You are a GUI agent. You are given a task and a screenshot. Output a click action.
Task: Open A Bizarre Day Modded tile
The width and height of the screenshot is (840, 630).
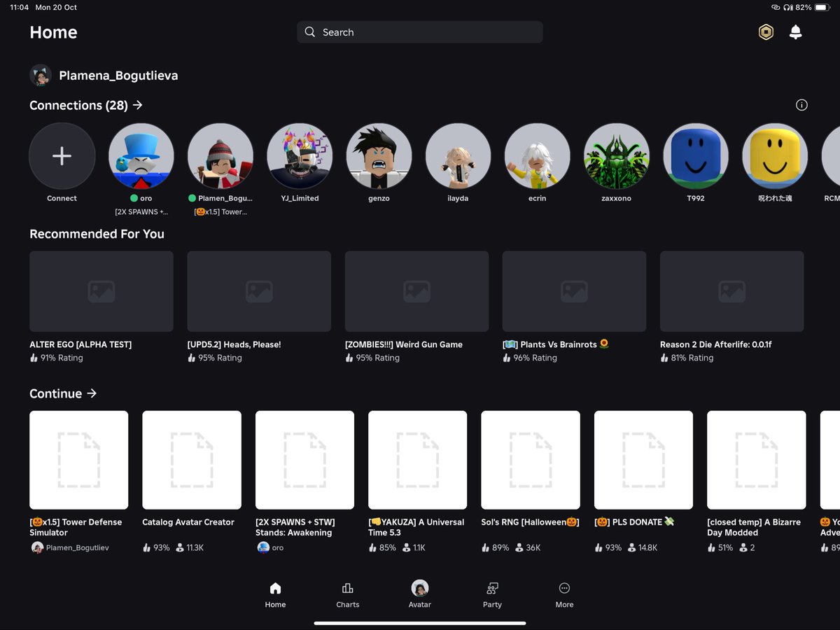pyautogui.click(x=757, y=460)
